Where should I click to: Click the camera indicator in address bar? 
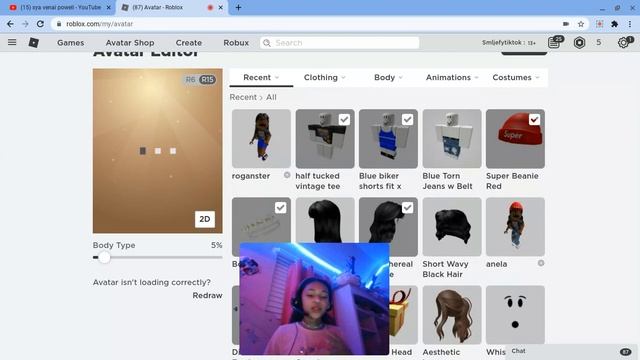tap(566, 24)
